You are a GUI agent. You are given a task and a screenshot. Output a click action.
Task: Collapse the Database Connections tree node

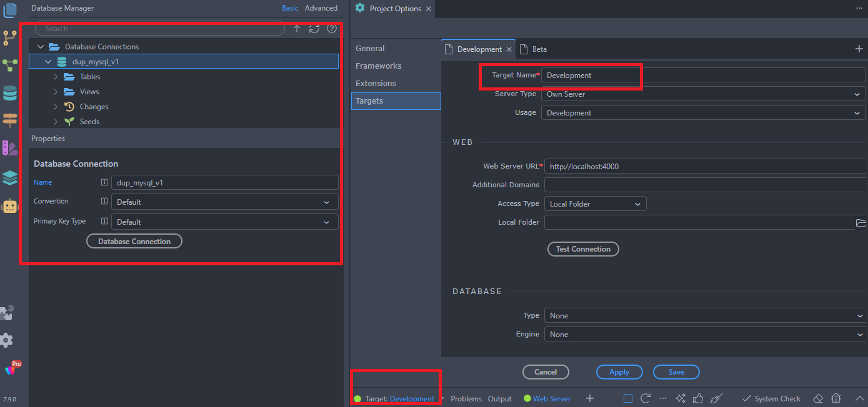[x=41, y=47]
